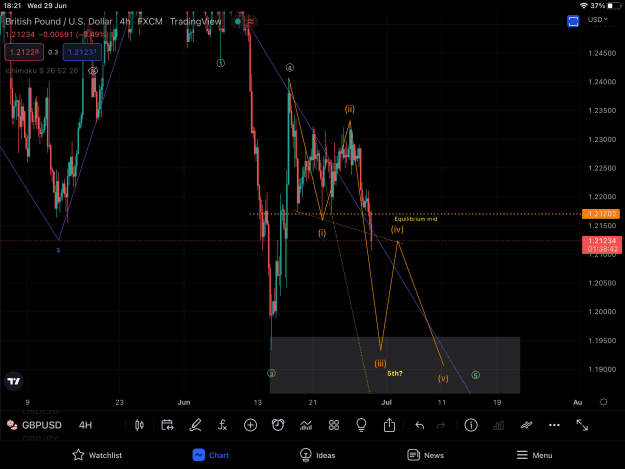Select the orange 1.21702 price label
625x469 pixels.
coord(601,214)
